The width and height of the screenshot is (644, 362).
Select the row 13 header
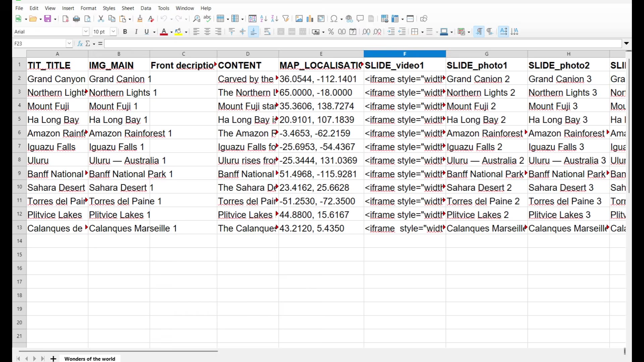(19, 228)
